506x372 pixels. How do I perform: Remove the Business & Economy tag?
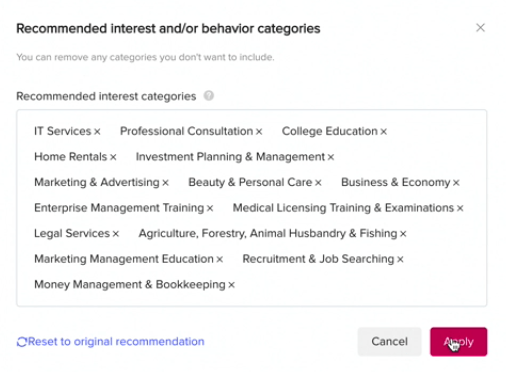(456, 183)
